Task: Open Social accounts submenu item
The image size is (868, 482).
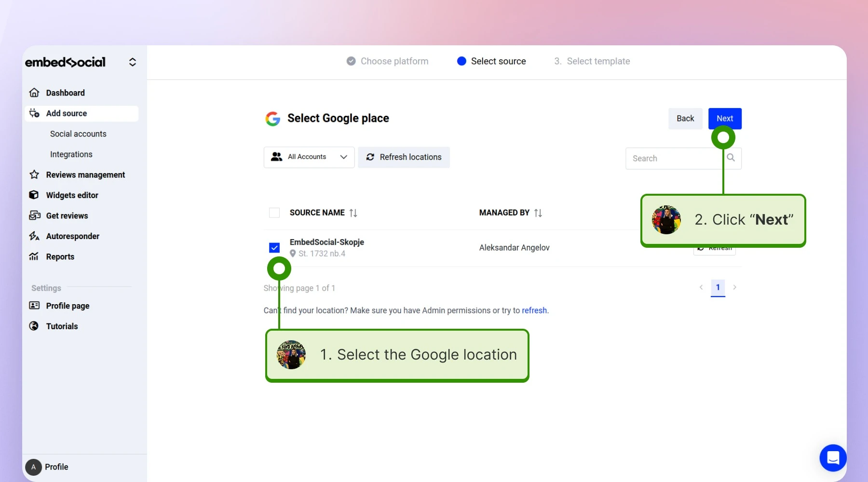Action: pos(78,134)
